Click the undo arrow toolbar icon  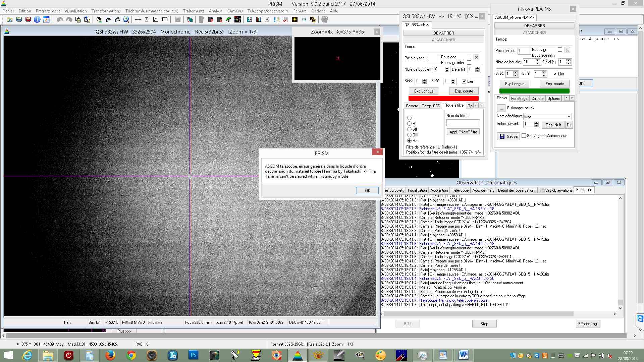click(x=60, y=19)
